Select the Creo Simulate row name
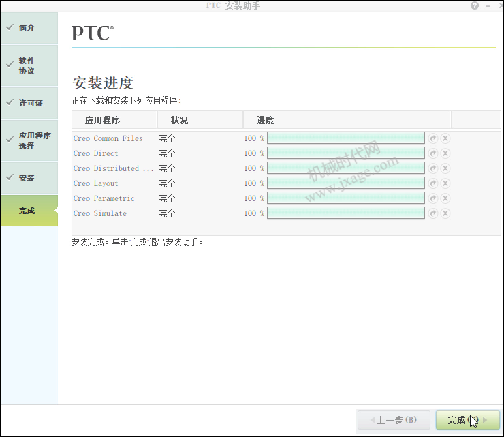Viewport: 504px width, 437px height. click(100, 213)
